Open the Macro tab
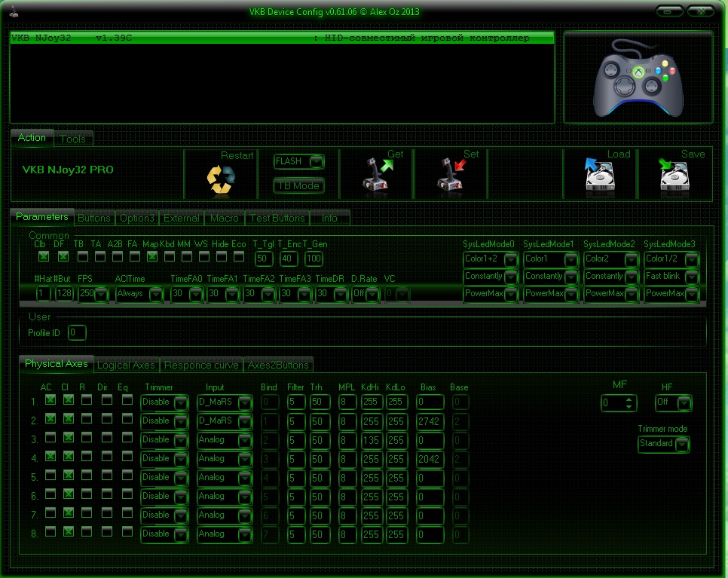This screenshot has width=728, height=578. (x=225, y=219)
